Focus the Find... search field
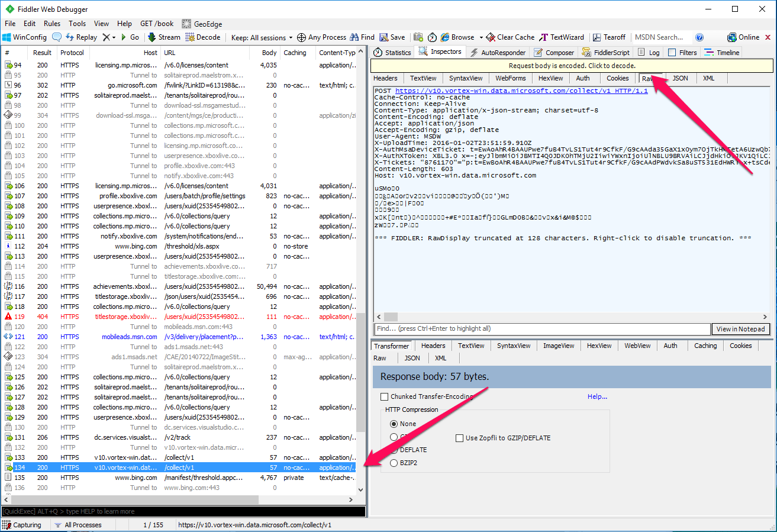This screenshot has width=777, height=532. pos(542,329)
